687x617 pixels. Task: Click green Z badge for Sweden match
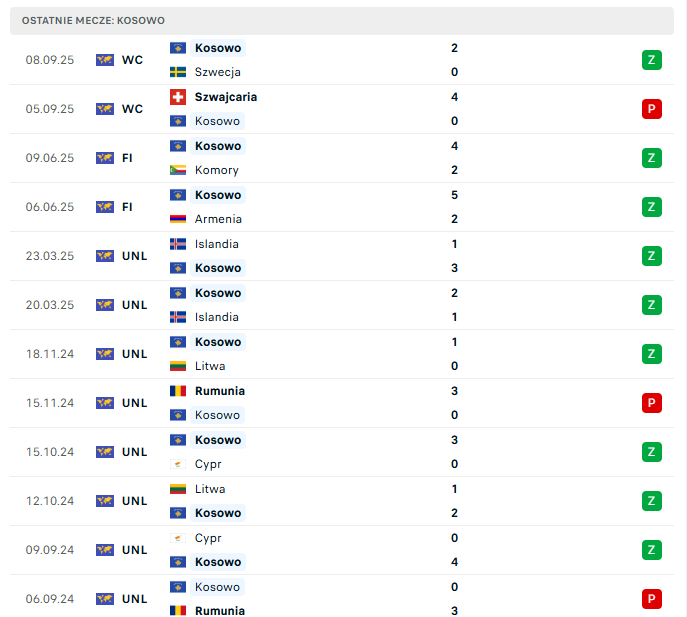pyautogui.click(x=652, y=60)
